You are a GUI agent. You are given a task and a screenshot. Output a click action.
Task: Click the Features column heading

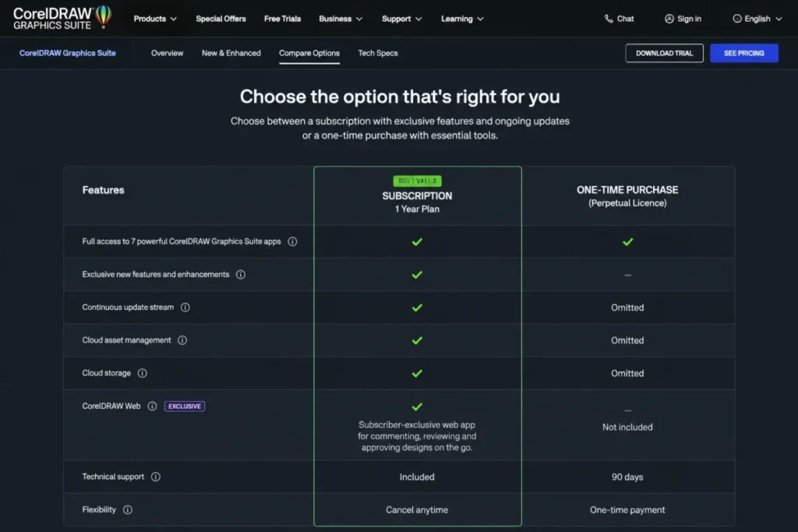click(104, 190)
